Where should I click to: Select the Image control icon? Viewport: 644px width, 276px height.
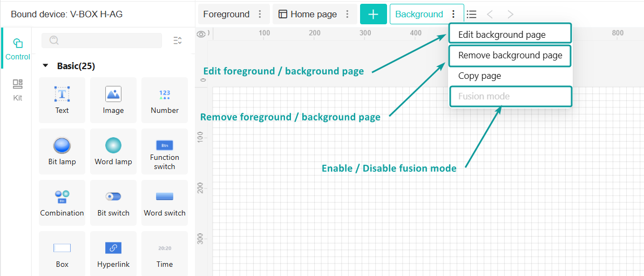point(113,94)
